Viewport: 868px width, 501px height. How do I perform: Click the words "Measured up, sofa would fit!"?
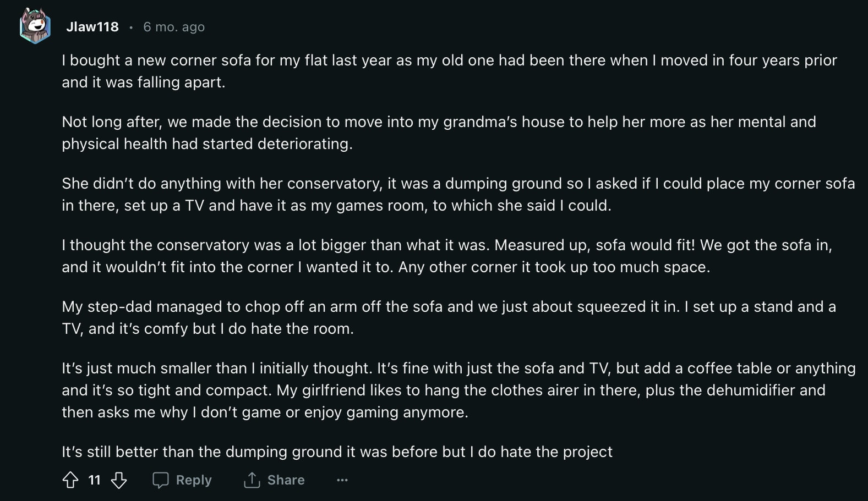[594, 245]
